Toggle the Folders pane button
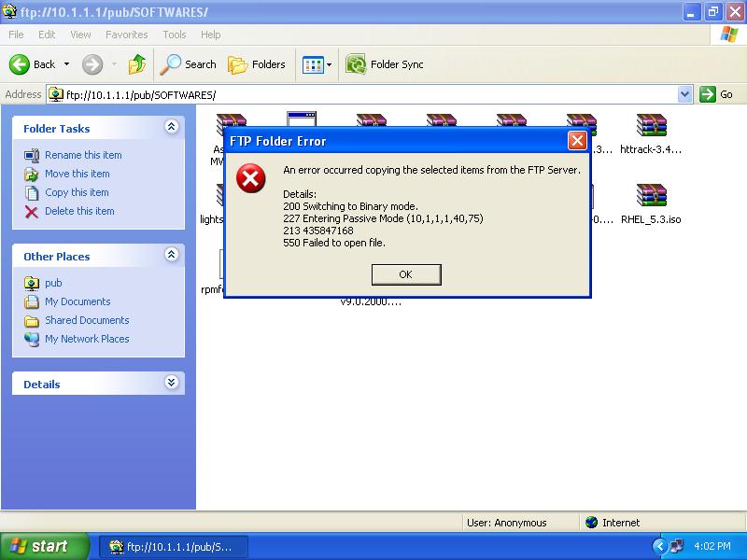The width and height of the screenshot is (747, 560). tap(257, 64)
